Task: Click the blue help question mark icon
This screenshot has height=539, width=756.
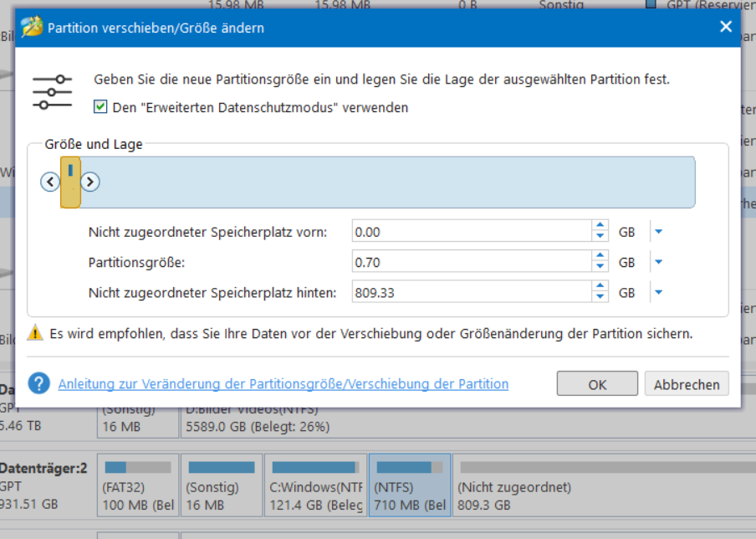Action: tap(39, 383)
